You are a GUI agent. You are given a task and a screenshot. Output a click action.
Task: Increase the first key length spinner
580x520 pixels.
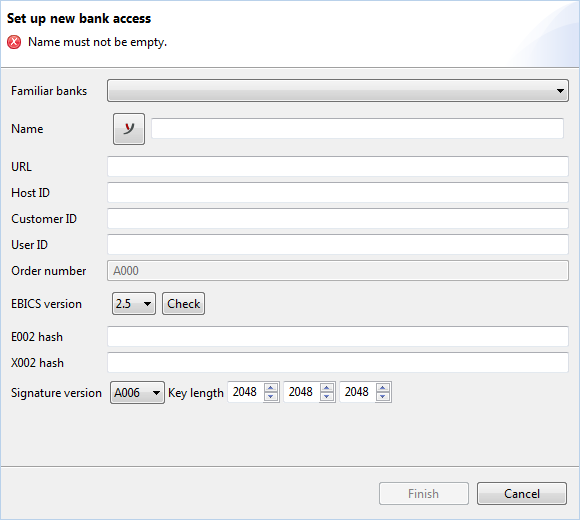coord(271,388)
